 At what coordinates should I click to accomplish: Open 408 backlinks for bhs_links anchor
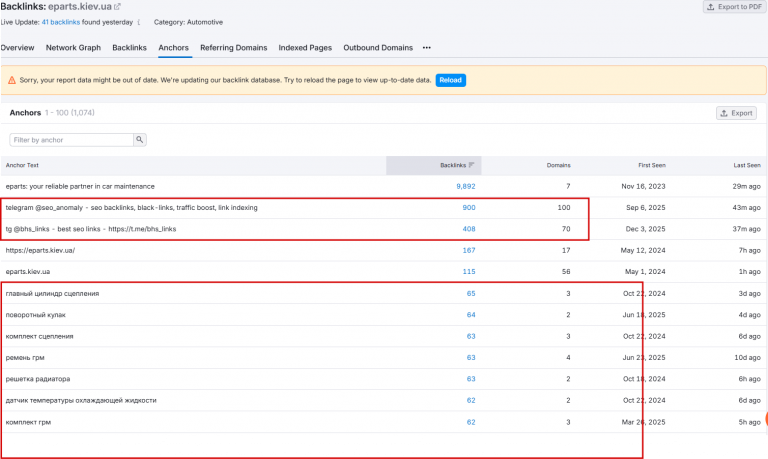click(469, 229)
